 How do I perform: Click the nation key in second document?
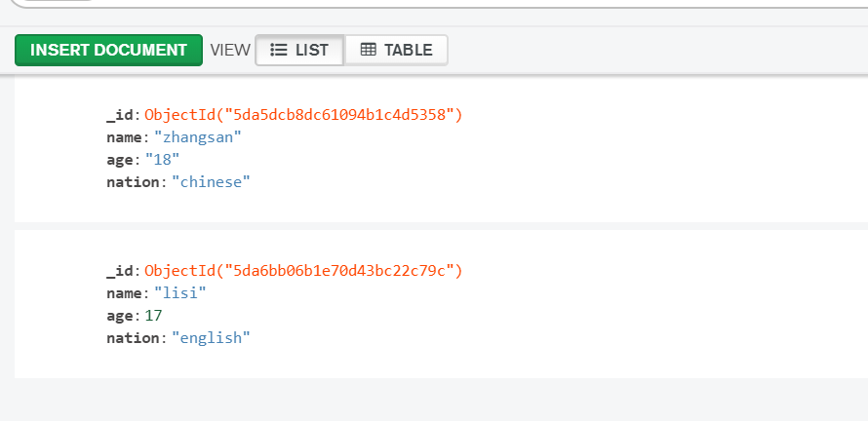135,338
